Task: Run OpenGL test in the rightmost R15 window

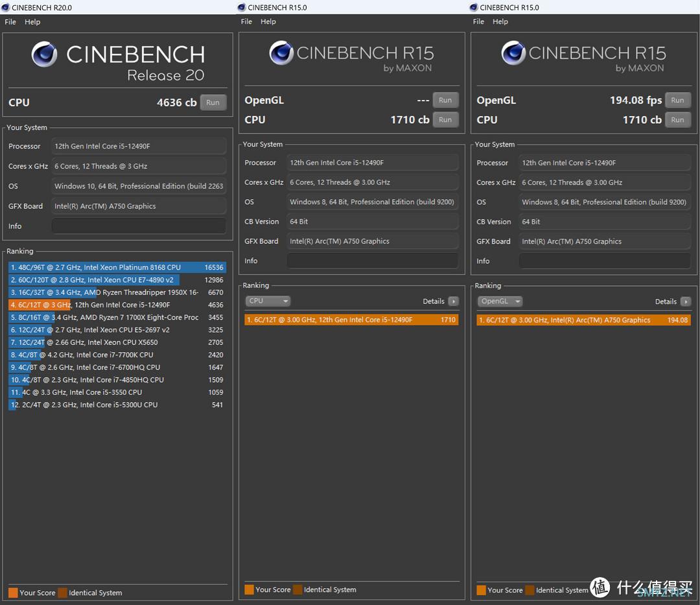Action: pyautogui.click(x=677, y=101)
